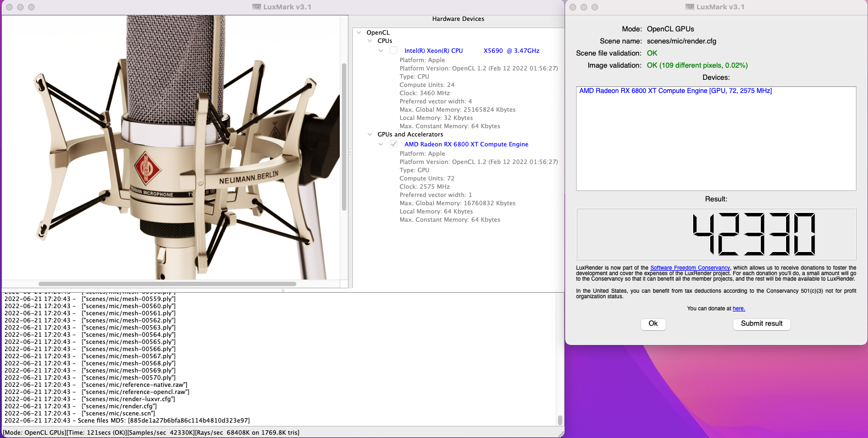Click log line 'scenes/mic/scene.scn'
This screenshot has height=438, width=868.
tap(80, 413)
